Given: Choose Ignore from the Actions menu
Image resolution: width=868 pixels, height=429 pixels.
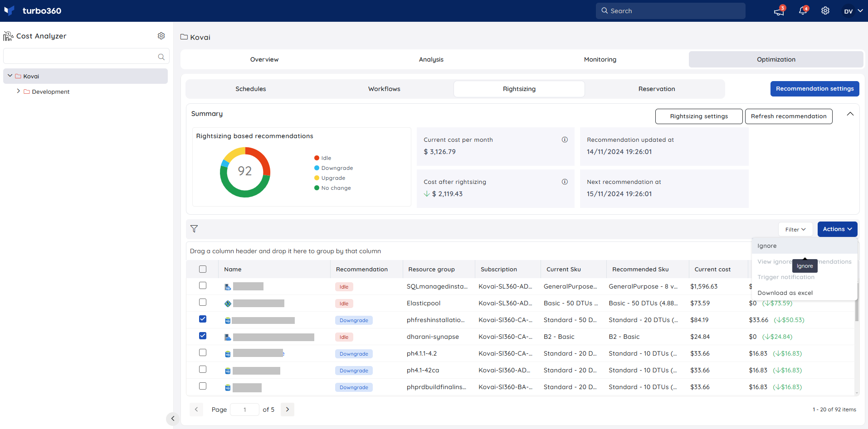Looking at the screenshot, I should point(805,246).
